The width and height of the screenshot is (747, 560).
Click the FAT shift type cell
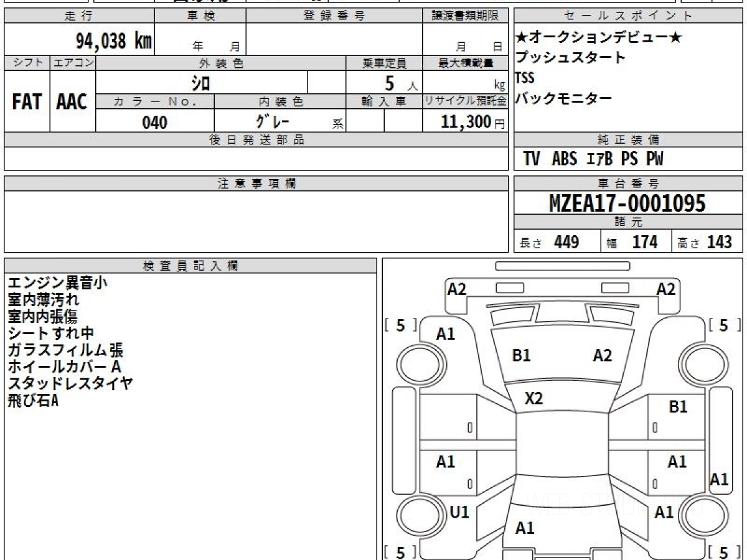[27, 101]
